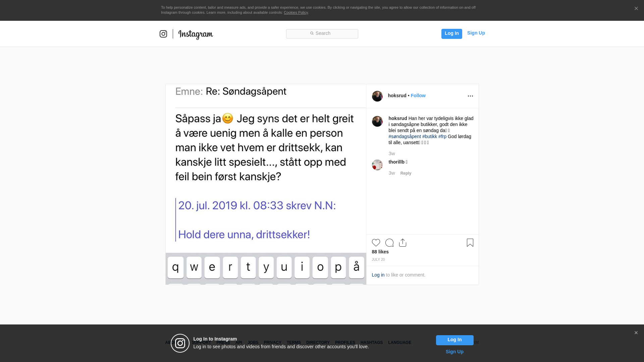The image size is (644, 362).
Task: Close the Log In to Instagram popup
Action: tap(636, 333)
